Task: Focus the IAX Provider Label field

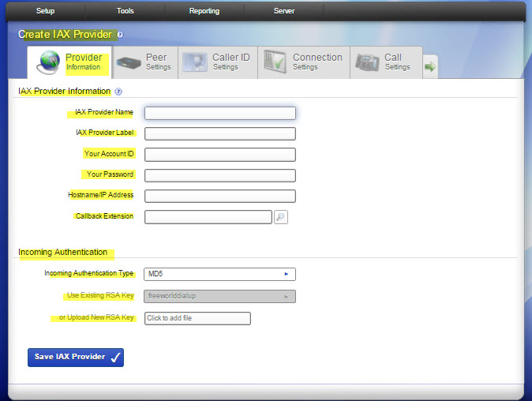Action: click(x=220, y=133)
